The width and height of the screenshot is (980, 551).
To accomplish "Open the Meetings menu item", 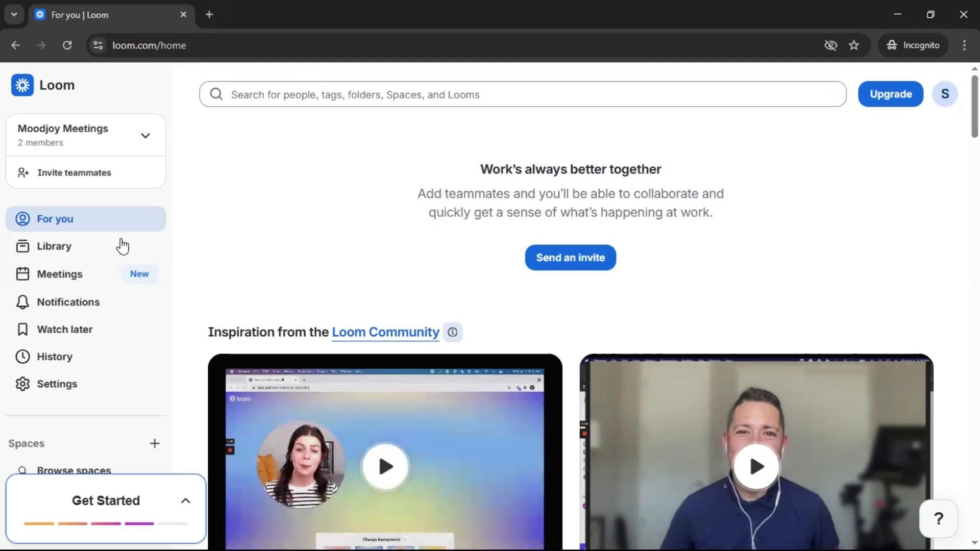I will pos(60,274).
